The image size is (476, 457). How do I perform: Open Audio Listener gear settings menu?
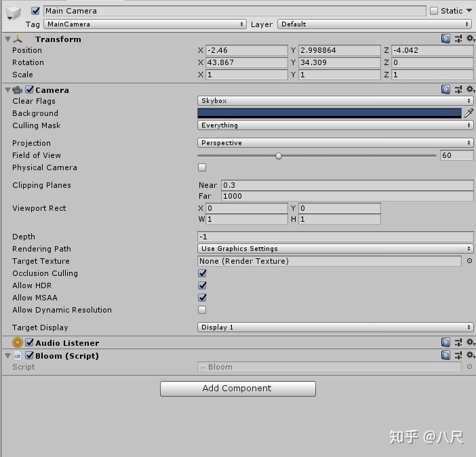pyautogui.click(x=470, y=342)
